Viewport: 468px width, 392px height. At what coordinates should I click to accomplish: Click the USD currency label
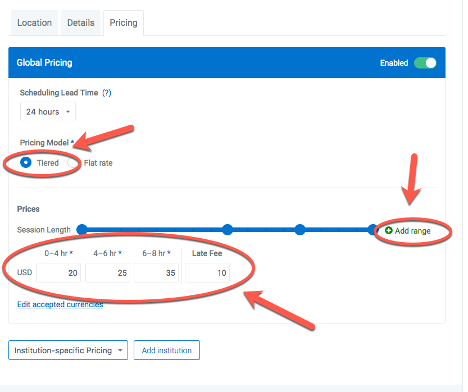point(25,272)
